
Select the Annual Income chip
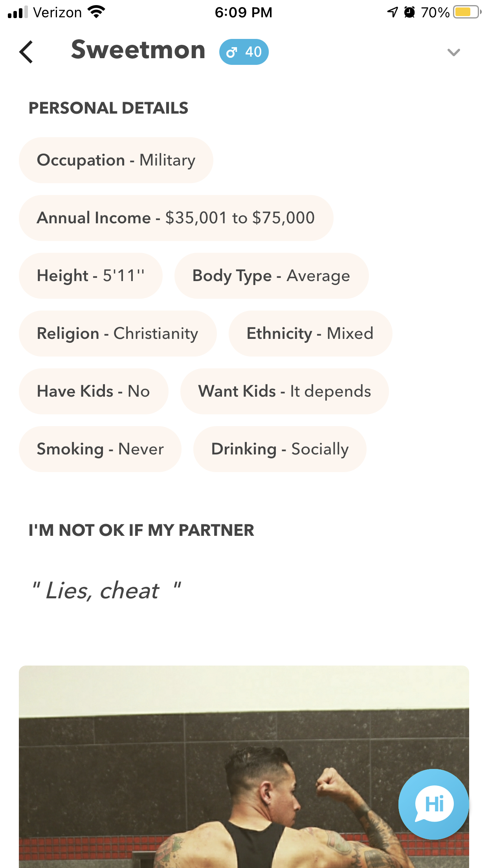pos(176,218)
